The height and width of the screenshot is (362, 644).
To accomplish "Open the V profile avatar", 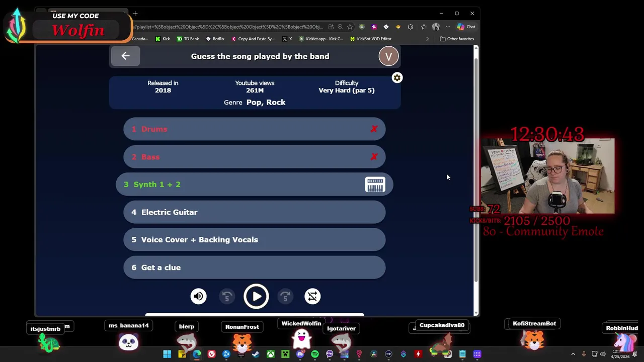I will click(388, 56).
